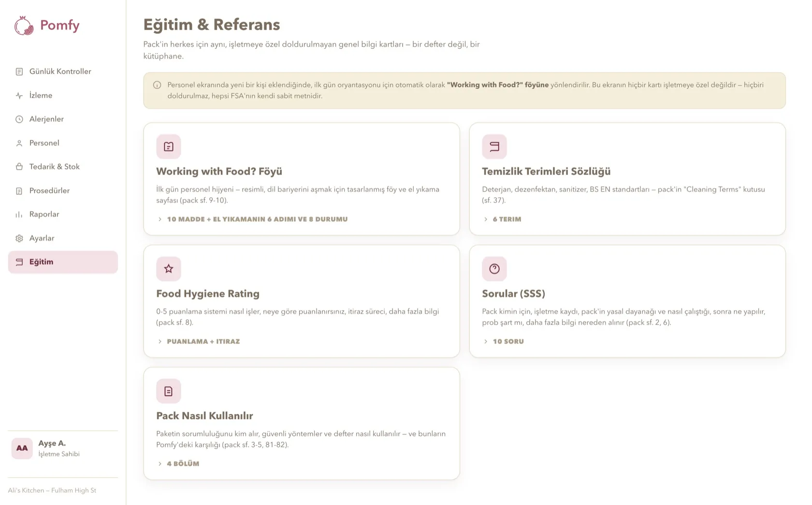Click the Alerjenler clock icon
812x505 pixels.
click(19, 119)
